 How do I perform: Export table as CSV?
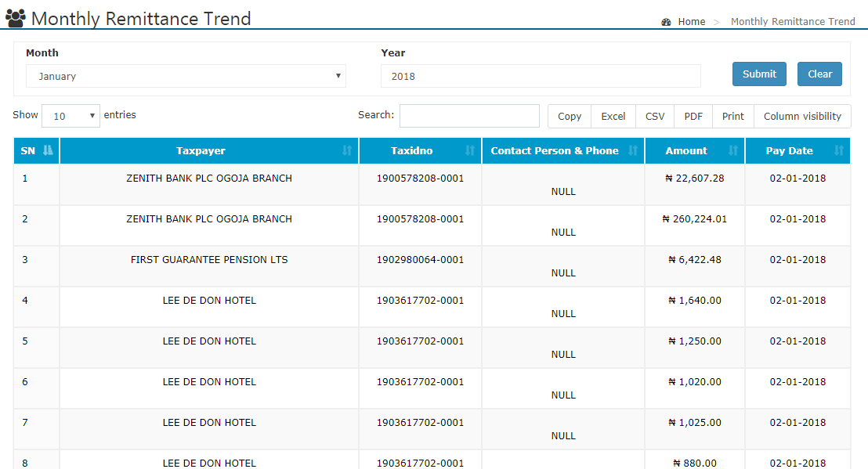[x=655, y=116]
